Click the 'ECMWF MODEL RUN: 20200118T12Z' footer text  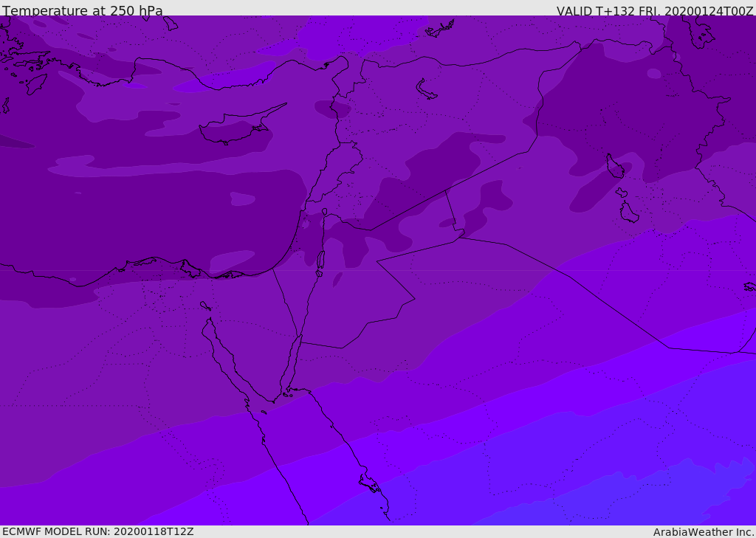[x=98, y=531]
